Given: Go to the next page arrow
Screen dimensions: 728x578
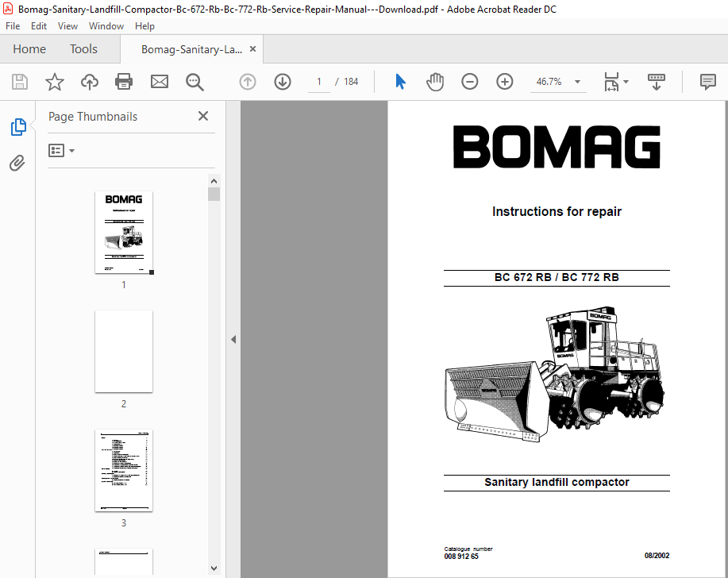Looking at the screenshot, I should coord(283,82).
